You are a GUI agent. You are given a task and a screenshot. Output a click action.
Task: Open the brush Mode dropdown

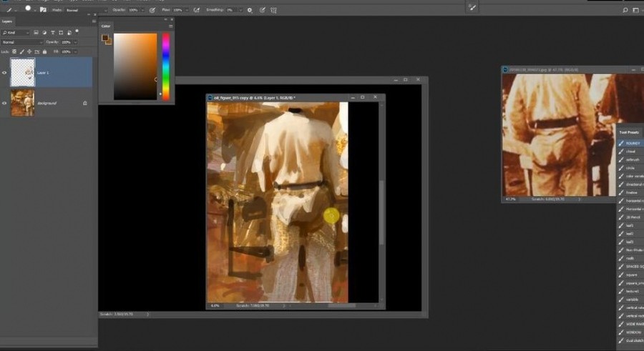coord(86,10)
